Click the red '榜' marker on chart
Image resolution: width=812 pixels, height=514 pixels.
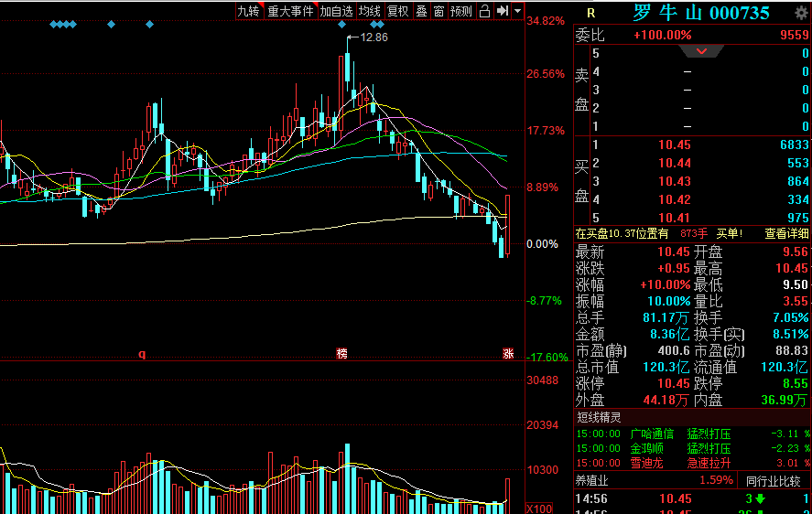[341, 354]
